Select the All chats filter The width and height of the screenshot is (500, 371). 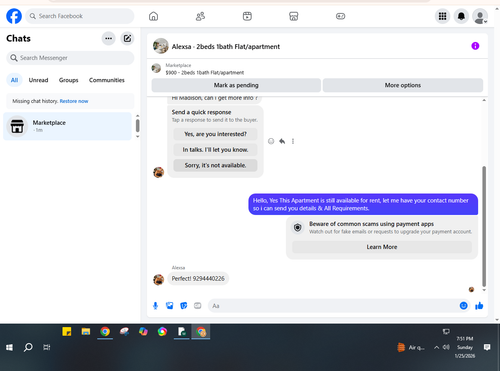point(14,80)
